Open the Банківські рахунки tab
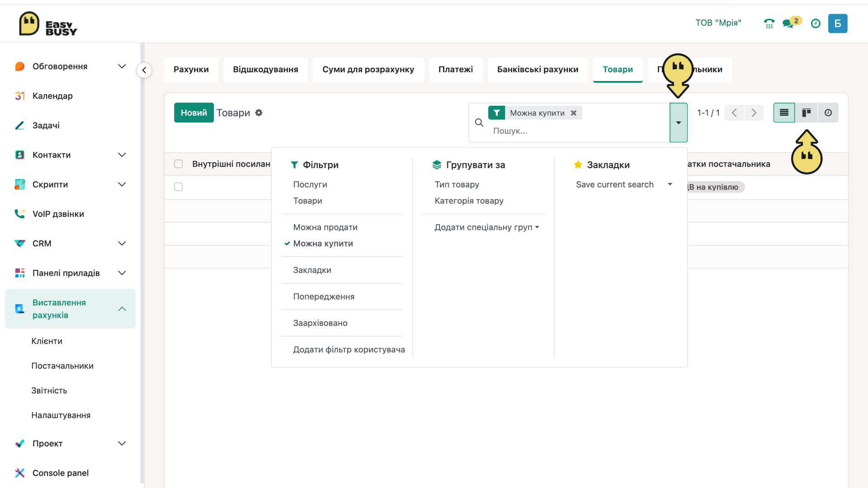Screen dimensions: 868x488 [x=538, y=70]
